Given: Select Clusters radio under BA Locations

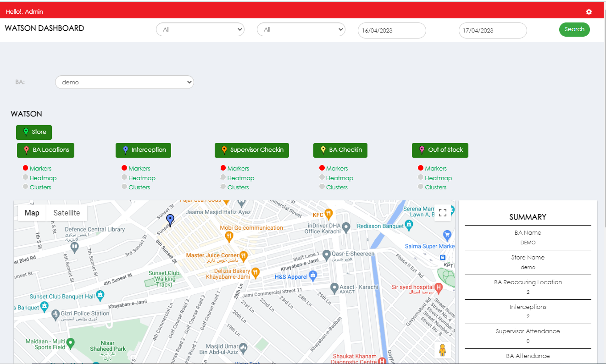Looking at the screenshot, I should [x=26, y=187].
